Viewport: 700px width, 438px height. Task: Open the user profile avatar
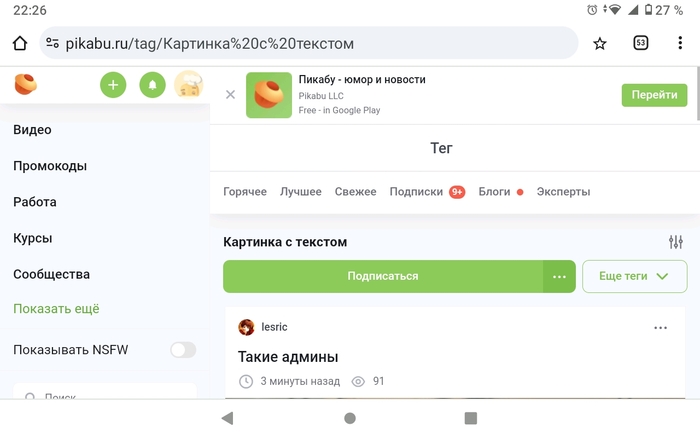tap(188, 84)
